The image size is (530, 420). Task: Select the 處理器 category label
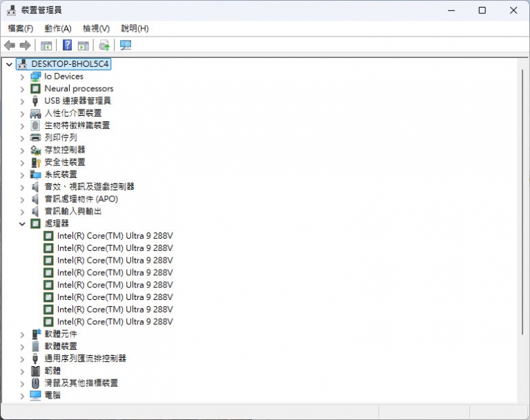[57, 223]
